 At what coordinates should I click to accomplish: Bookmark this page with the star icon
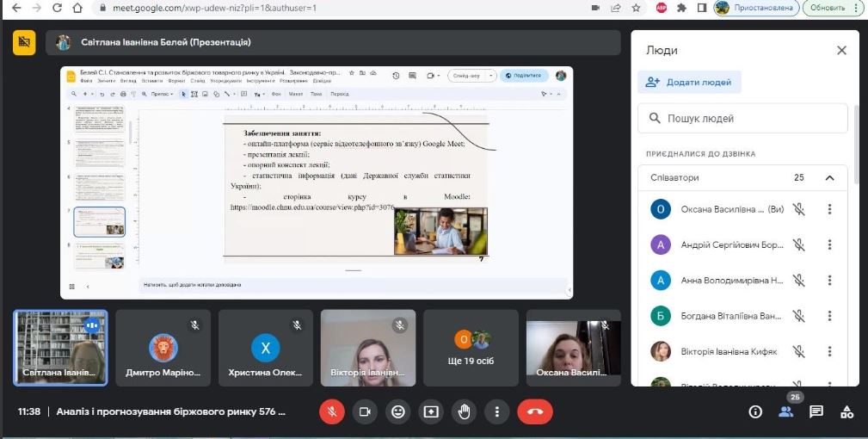click(636, 8)
